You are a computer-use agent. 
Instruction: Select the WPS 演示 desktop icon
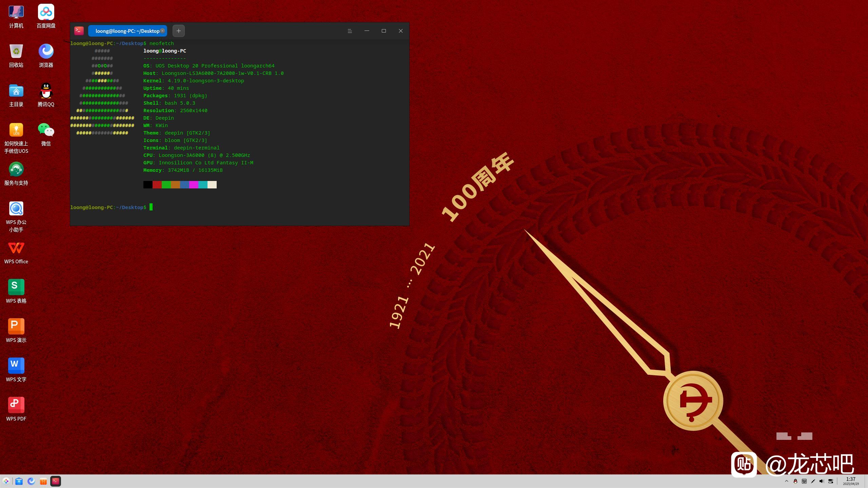pos(16,331)
